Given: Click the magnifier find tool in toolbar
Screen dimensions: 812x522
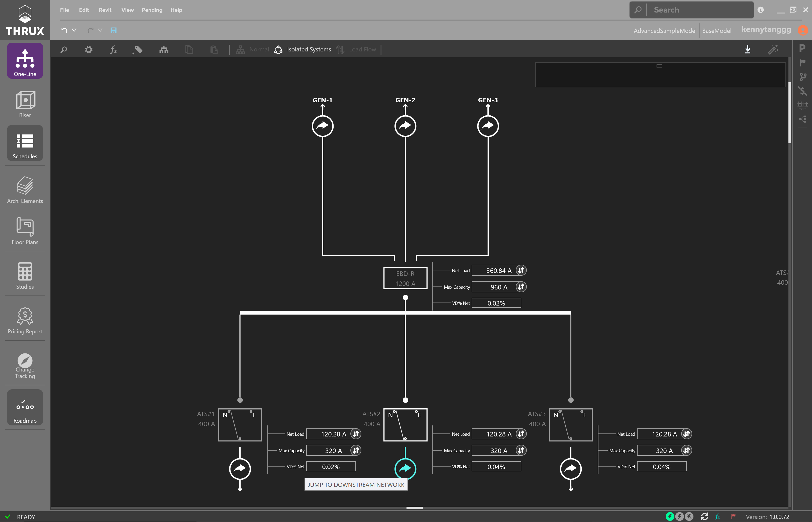Looking at the screenshot, I should tap(64, 49).
